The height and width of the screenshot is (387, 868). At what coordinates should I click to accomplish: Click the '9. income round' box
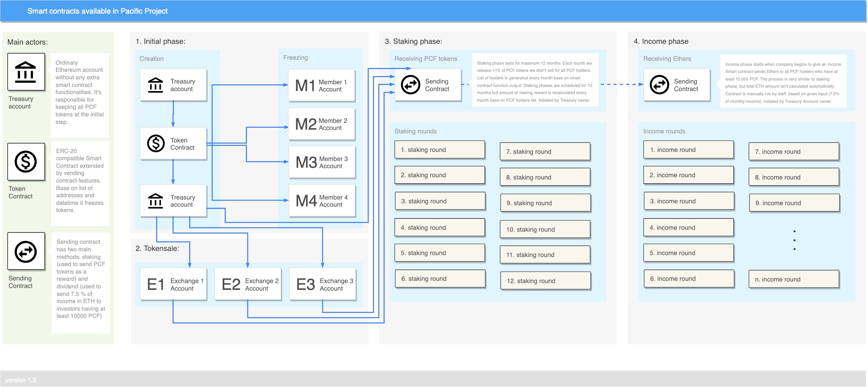pos(794,203)
